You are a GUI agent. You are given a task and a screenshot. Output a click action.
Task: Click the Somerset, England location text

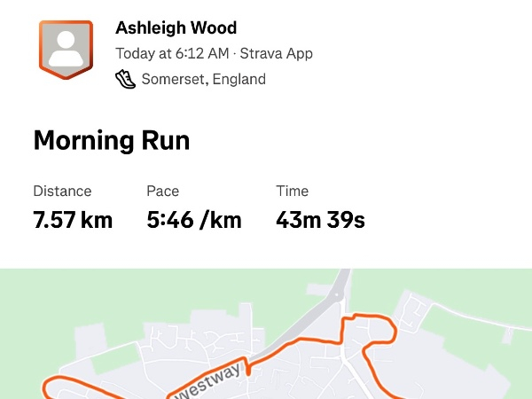[203, 79]
